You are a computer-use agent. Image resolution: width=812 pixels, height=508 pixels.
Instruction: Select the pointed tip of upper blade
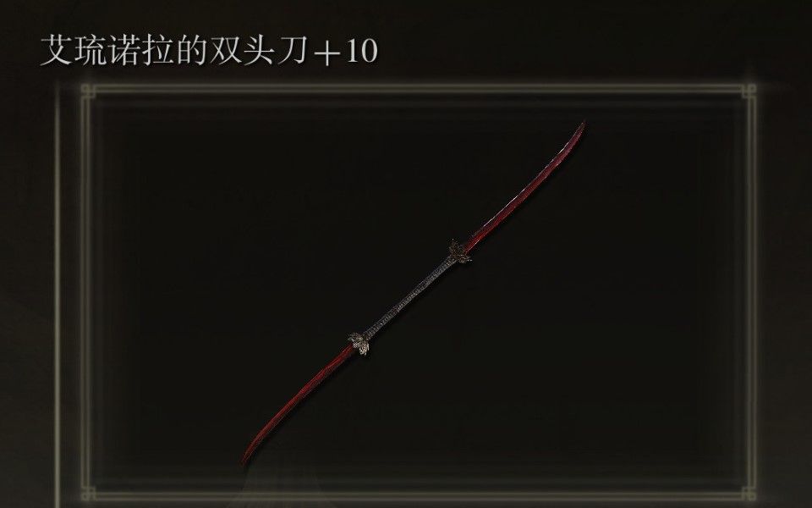581,128
